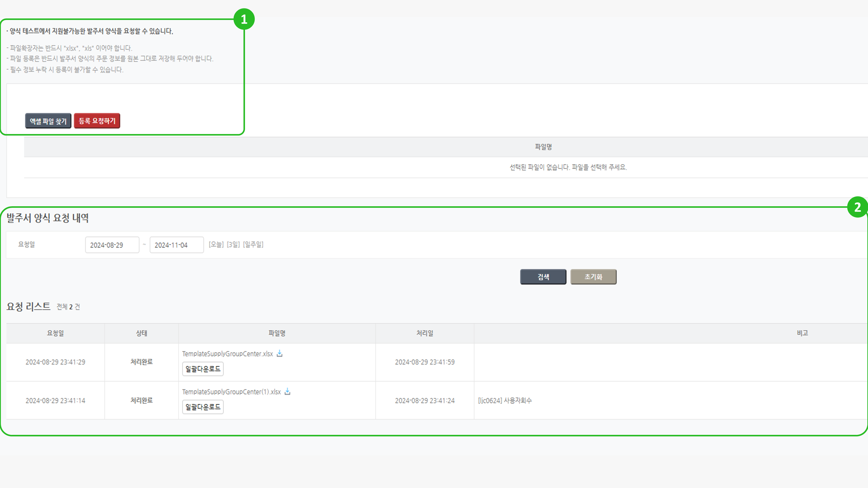Click the 요청일 column header
Viewport: 868px width, 488px height.
pyautogui.click(x=55, y=333)
